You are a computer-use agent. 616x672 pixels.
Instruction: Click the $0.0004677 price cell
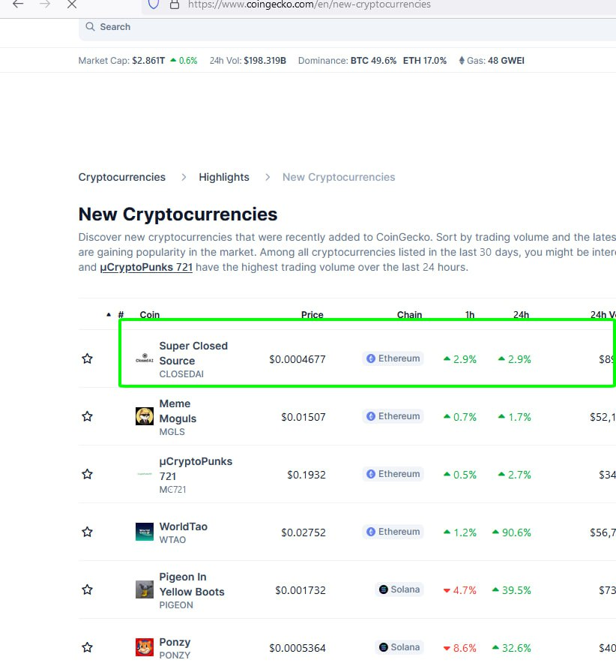pos(298,359)
